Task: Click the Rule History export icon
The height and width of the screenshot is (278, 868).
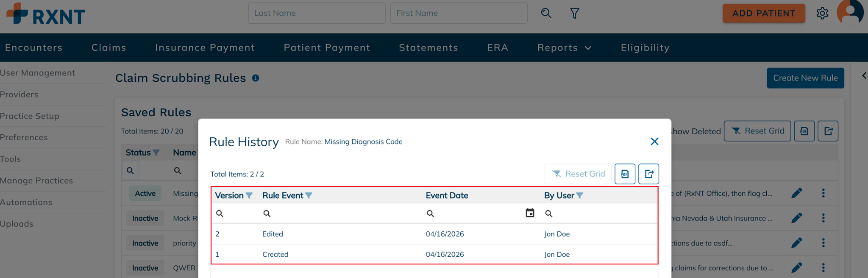Action: point(649,174)
